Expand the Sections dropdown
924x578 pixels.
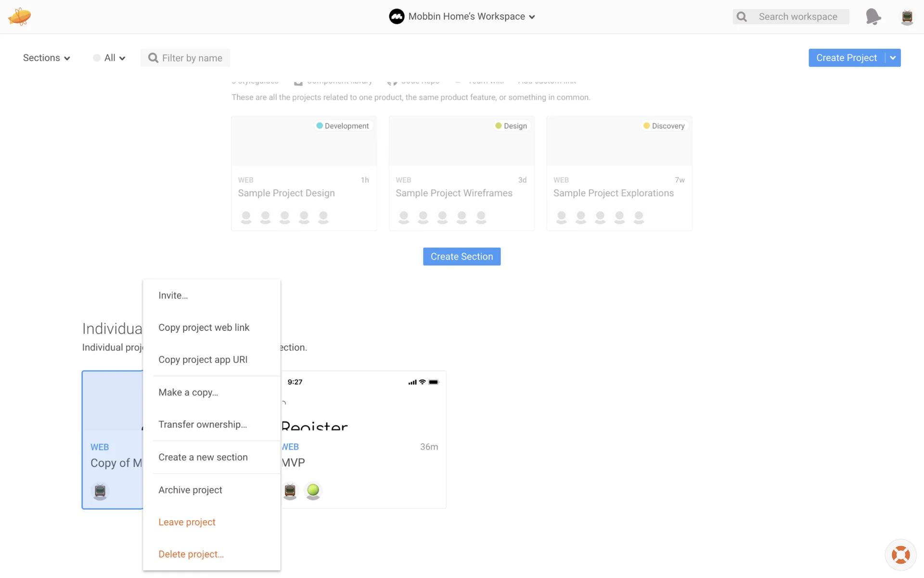[x=46, y=58]
